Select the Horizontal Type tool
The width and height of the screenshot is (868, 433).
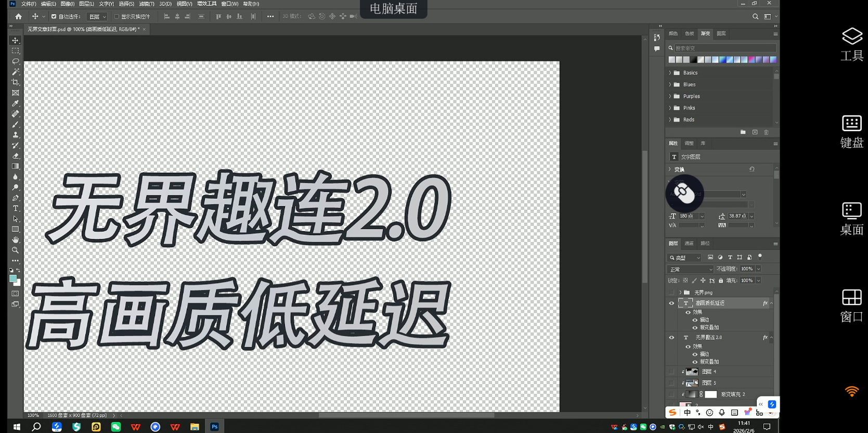click(x=16, y=208)
